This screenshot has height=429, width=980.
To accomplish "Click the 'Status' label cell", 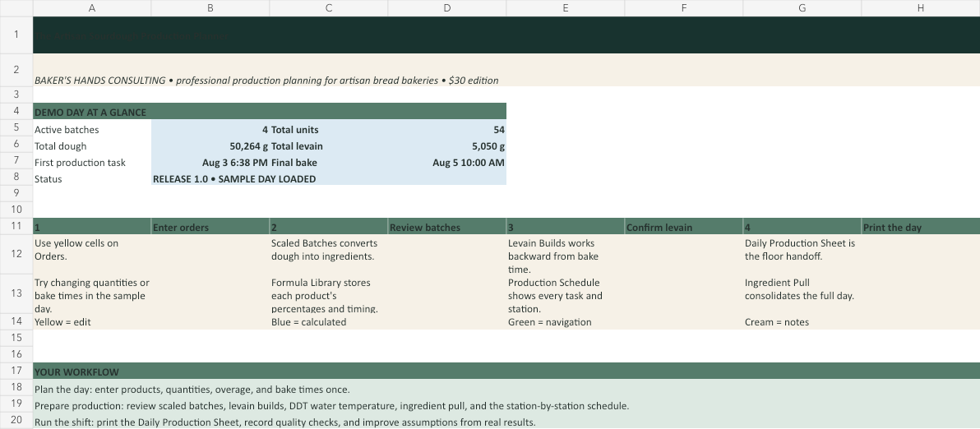I will tap(92, 178).
